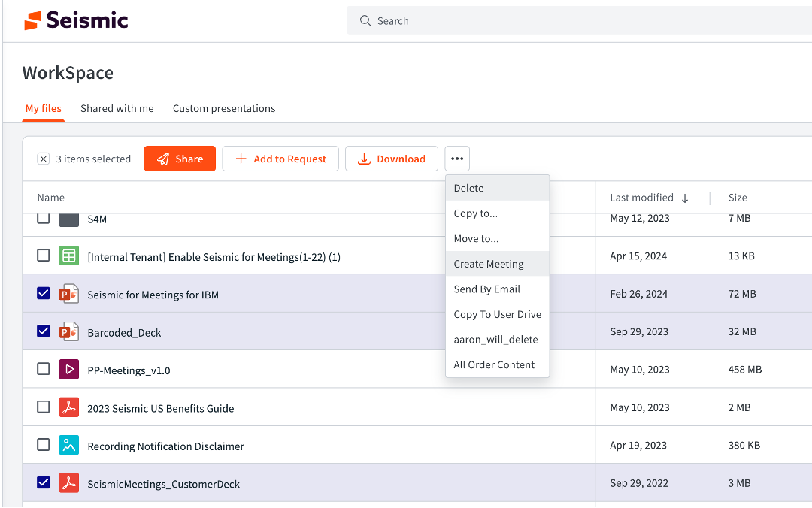Click the 'Feb 26, 2024' date cell

click(x=638, y=294)
